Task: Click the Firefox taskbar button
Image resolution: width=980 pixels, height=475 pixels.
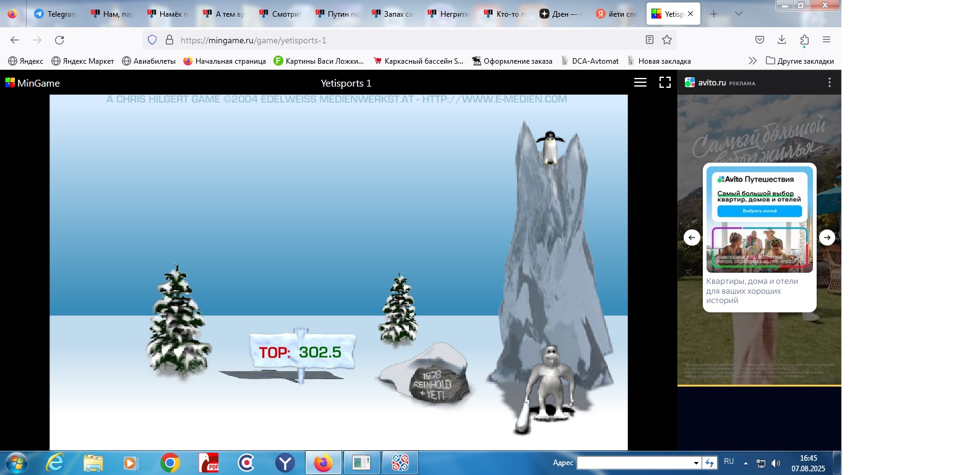Action: click(323, 463)
